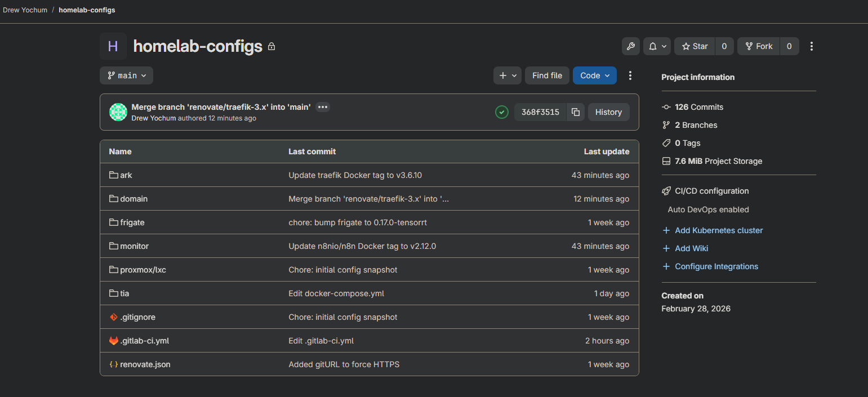The image size is (868, 397).
Task: Open the blue Code dropdown
Action: tap(594, 75)
